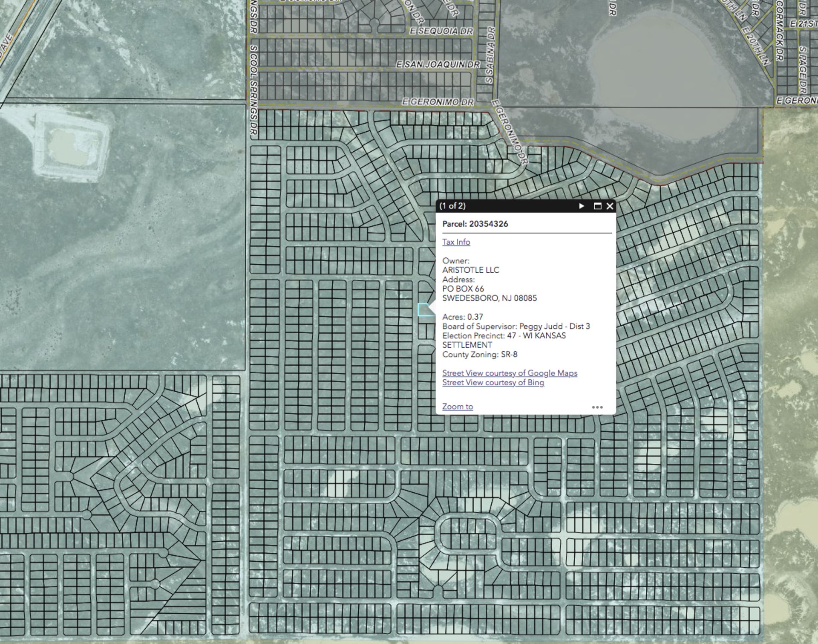Open the popup more options ellipsis

tap(597, 407)
